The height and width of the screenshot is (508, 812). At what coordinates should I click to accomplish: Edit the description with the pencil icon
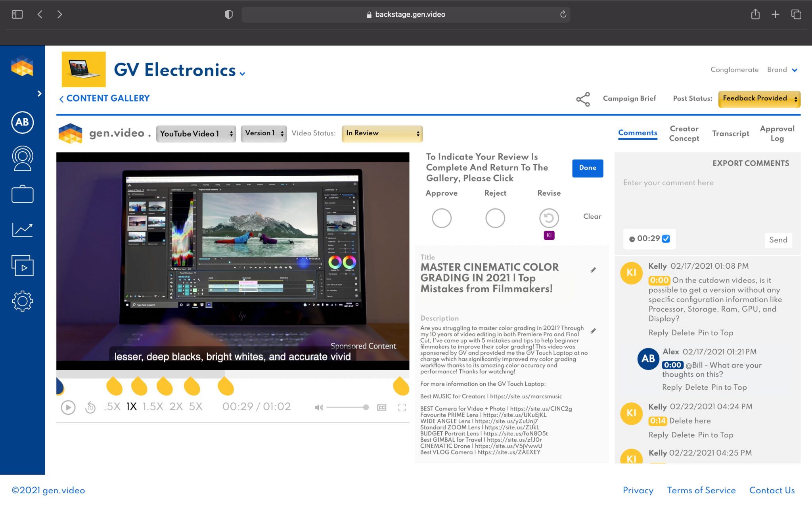593,331
